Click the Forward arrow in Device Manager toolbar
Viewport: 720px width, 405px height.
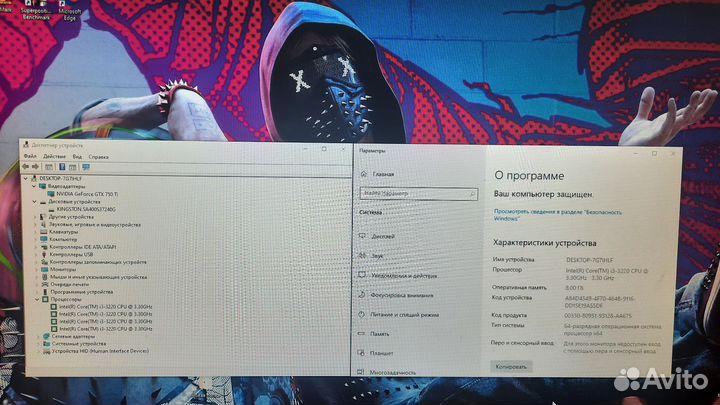pos(35,167)
